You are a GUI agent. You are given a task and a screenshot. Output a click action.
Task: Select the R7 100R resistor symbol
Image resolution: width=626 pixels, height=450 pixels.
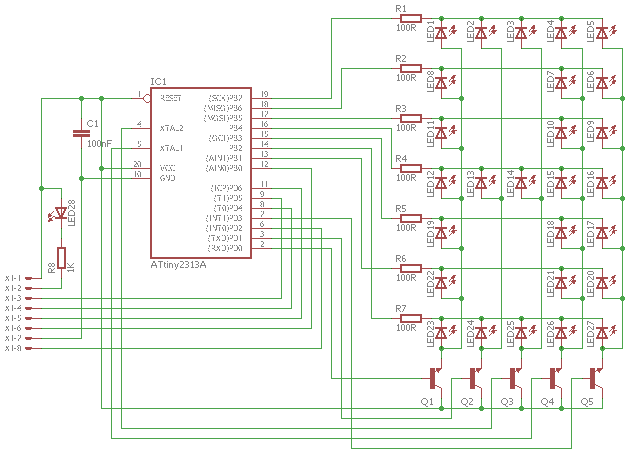[408, 319]
